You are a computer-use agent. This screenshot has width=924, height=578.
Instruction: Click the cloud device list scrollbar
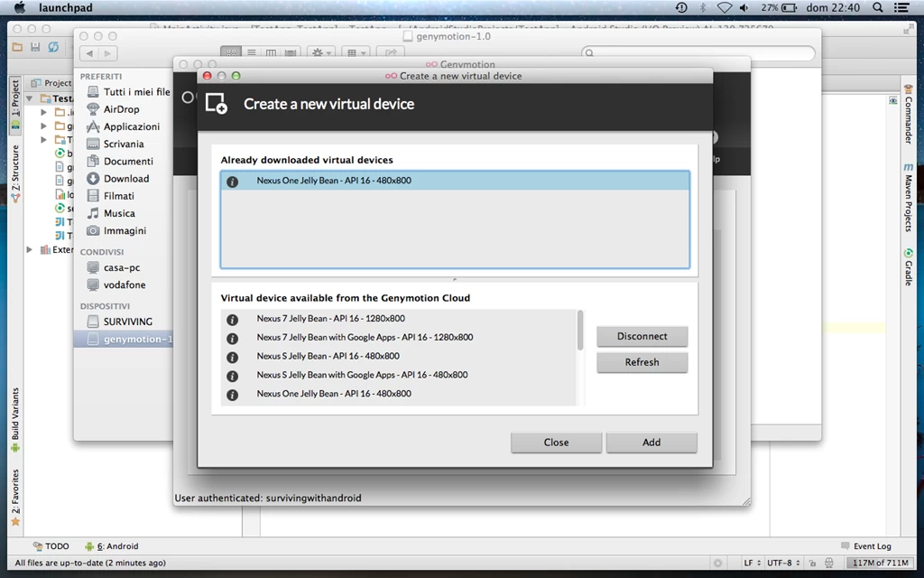click(580, 331)
